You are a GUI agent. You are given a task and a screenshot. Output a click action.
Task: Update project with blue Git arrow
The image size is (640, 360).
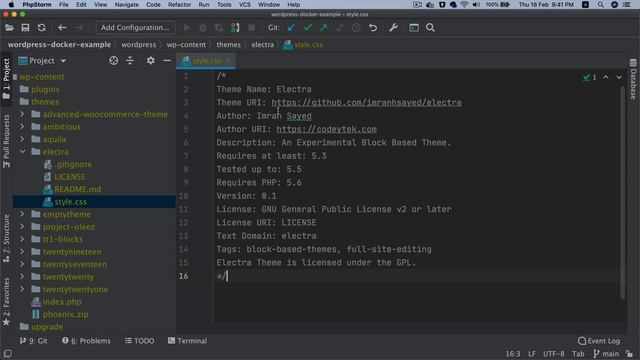[291, 28]
